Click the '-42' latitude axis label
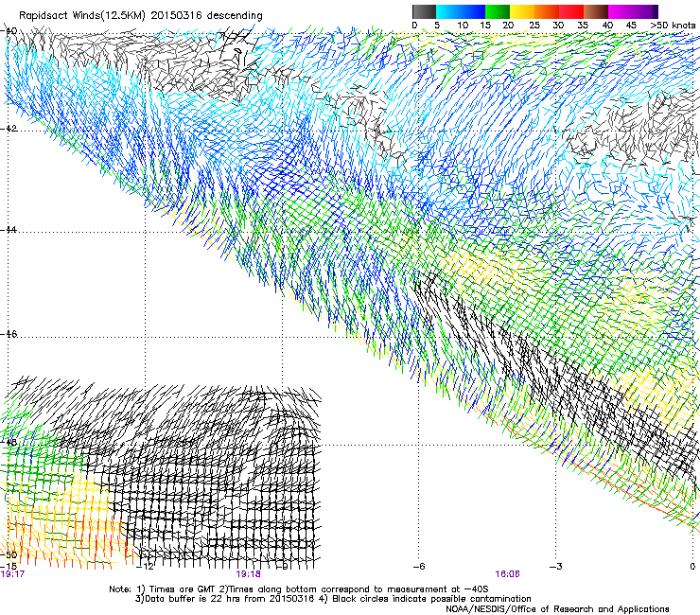 point(9,129)
